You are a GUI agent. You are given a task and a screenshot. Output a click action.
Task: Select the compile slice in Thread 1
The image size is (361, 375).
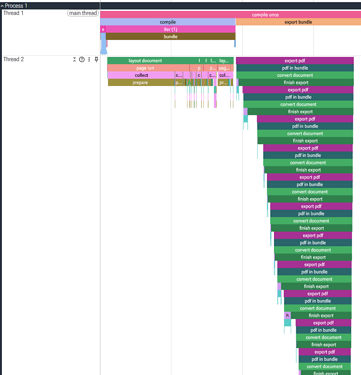pos(168,22)
